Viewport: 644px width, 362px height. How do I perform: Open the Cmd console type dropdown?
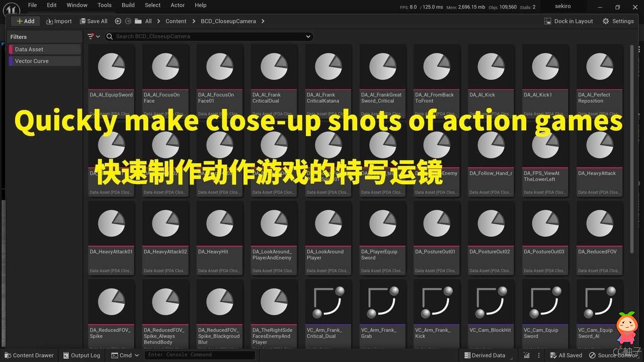click(126, 355)
